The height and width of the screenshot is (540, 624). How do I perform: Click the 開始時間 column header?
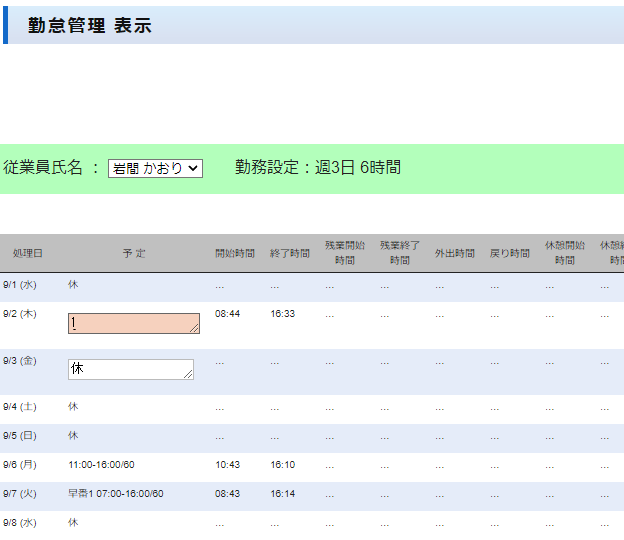235,253
